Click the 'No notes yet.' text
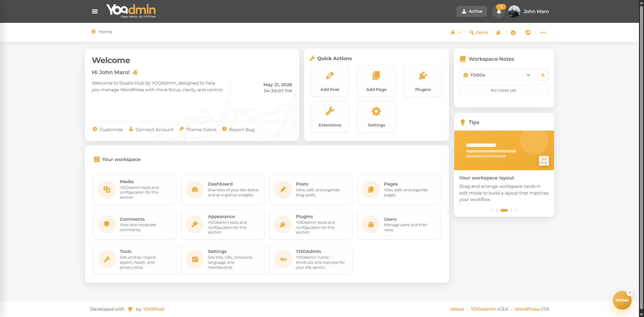 (x=504, y=90)
